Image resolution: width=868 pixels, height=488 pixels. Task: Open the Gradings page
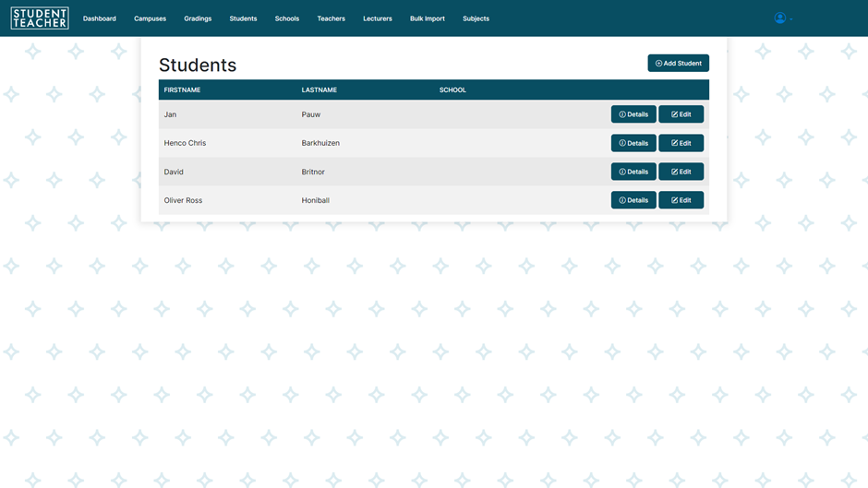coord(198,18)
